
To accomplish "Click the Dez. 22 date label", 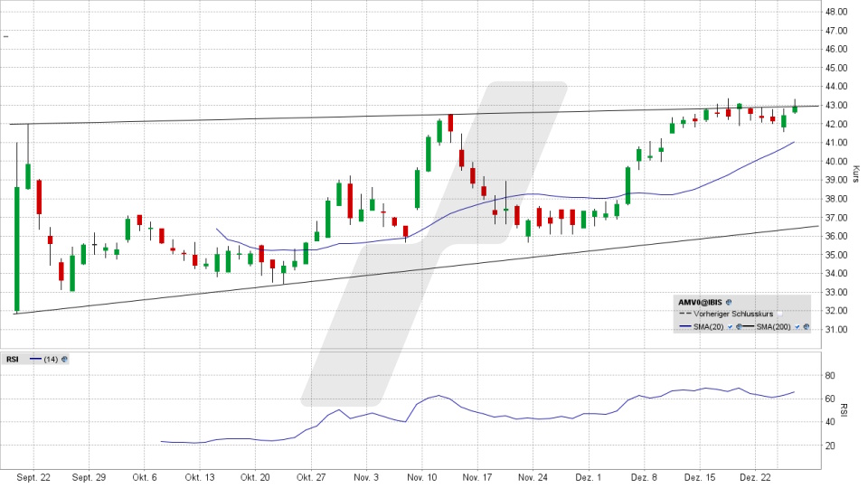I will click(x=755, y=477).
